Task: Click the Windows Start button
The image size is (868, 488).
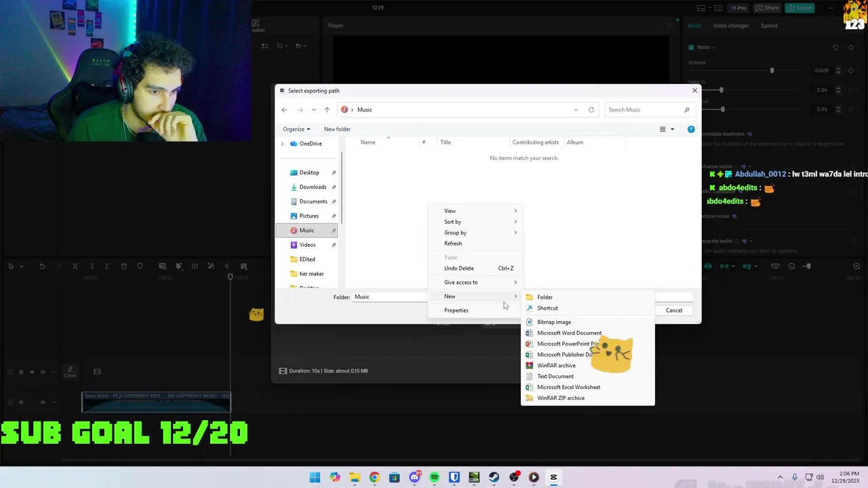Action: (315, 477)
